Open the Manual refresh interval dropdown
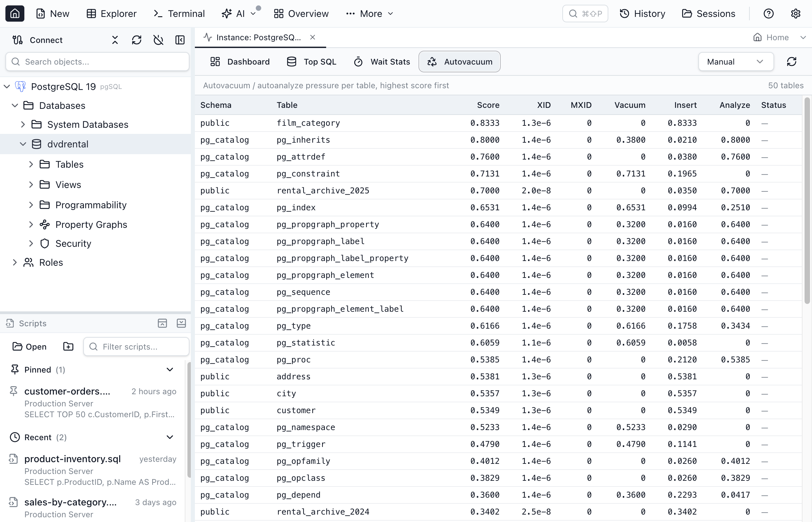 tap(736, 62)
